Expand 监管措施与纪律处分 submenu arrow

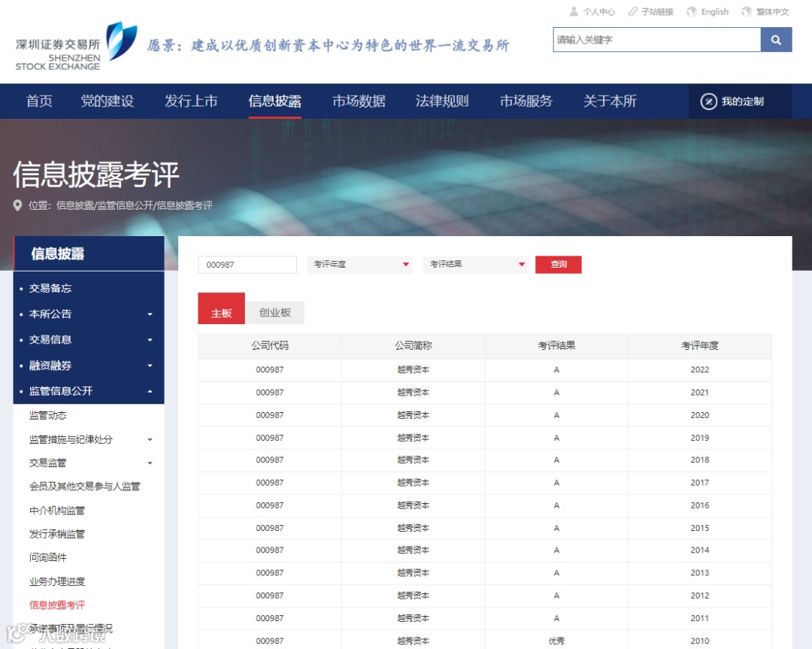coord(150,440)
